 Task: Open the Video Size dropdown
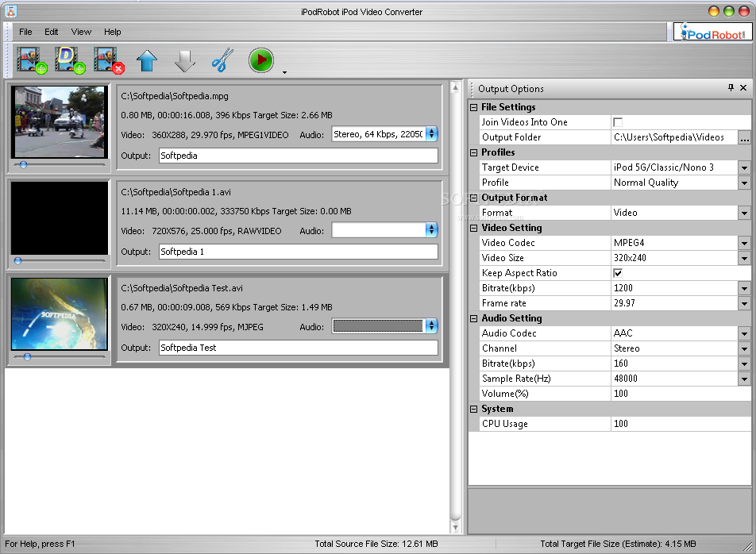pos(744,258)
